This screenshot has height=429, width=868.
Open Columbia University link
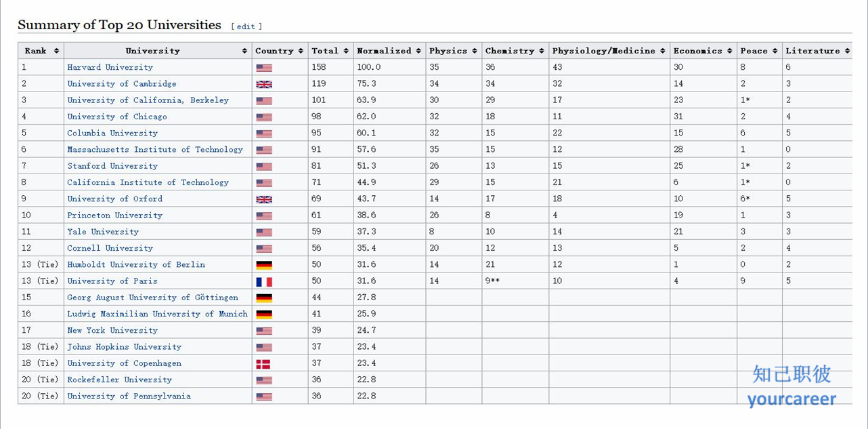click(x=112, y=133)
